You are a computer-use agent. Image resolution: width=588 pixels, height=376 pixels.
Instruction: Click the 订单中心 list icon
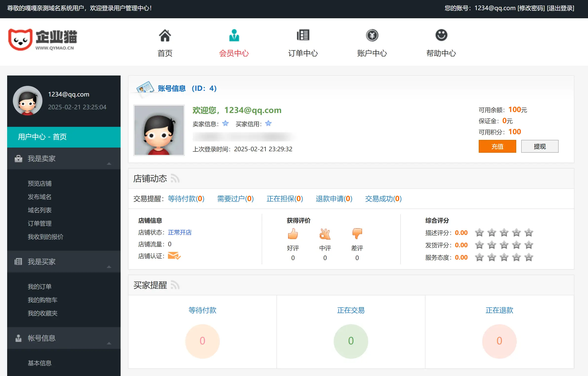click(x=303, y=35)
